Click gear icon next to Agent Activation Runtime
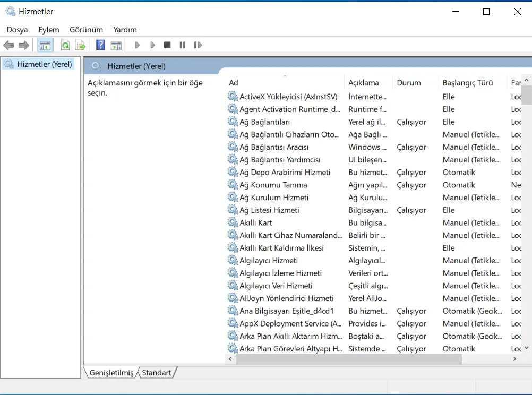The width and height of the screenshot is (532, 395). pyautogui.click(x=233, y=109)
